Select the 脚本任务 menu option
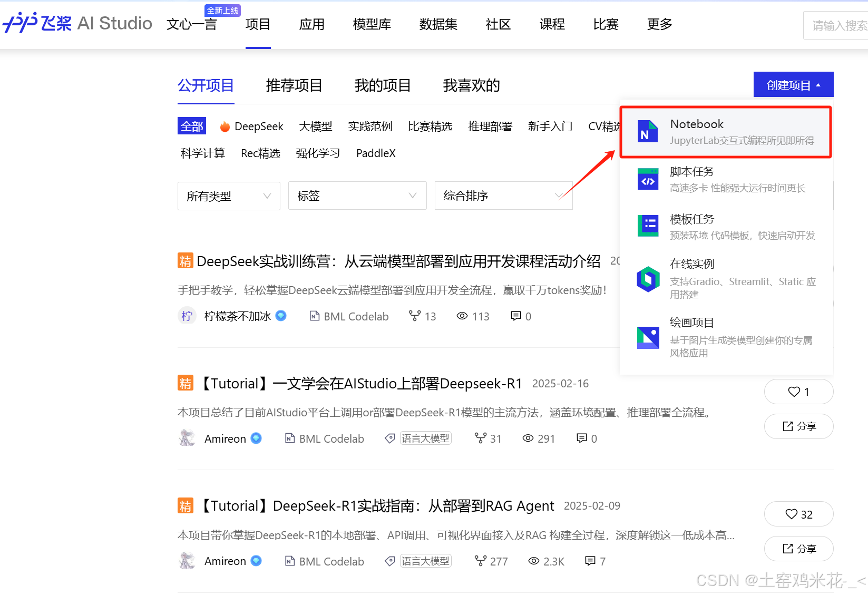The width and height of the screenshot is (868, 595). point(726,179)
